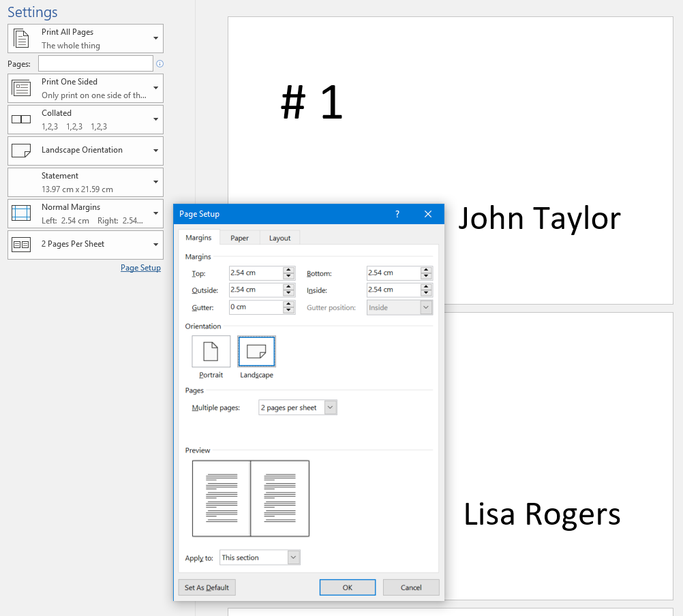Select the Landscape orientation icon

coord(256,352)
